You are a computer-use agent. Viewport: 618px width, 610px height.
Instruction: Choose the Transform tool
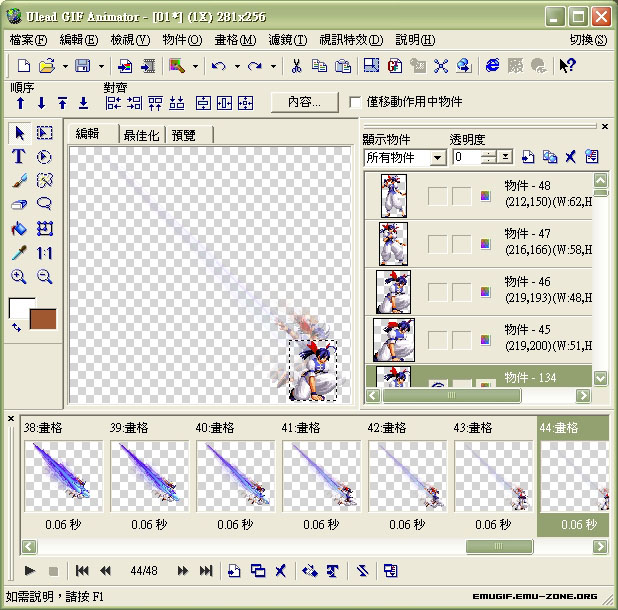pyautogui.click(x=45, y=229)
